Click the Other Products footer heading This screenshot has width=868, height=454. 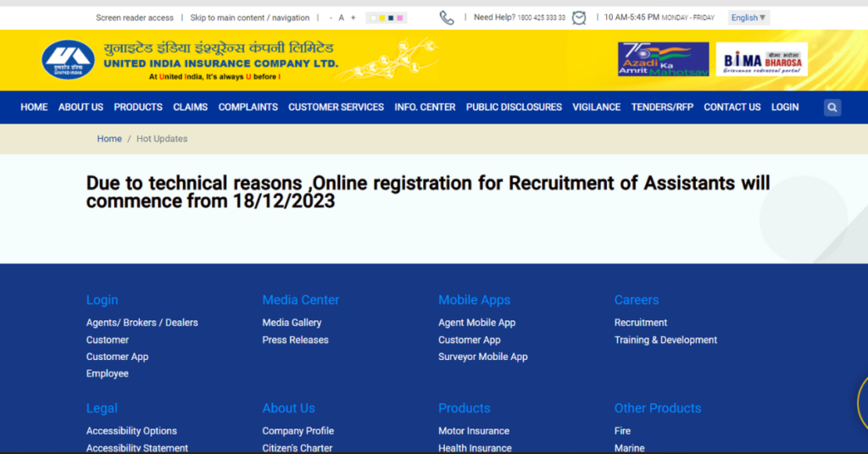tap(658, 408)
